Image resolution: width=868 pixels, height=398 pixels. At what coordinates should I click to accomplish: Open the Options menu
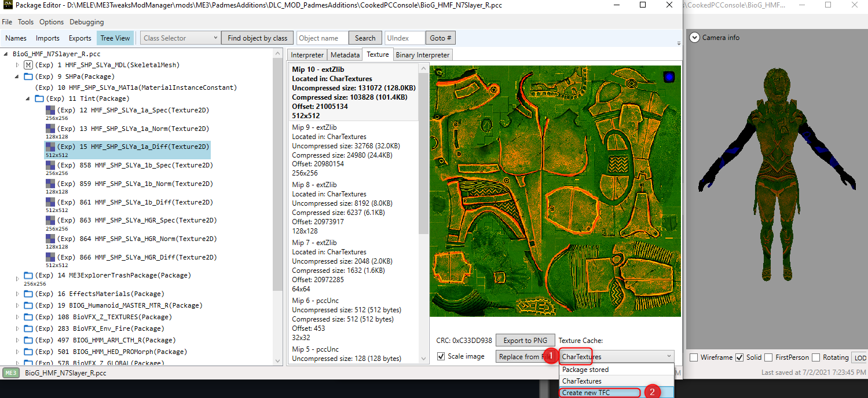[x=52, y=22]
